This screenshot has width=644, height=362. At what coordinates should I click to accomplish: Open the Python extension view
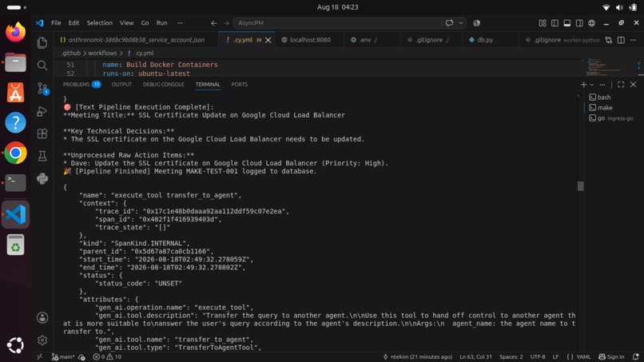42,178
